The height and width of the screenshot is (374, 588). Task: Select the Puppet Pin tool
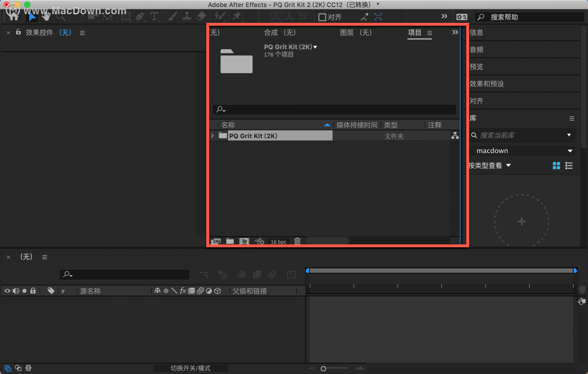237,17
